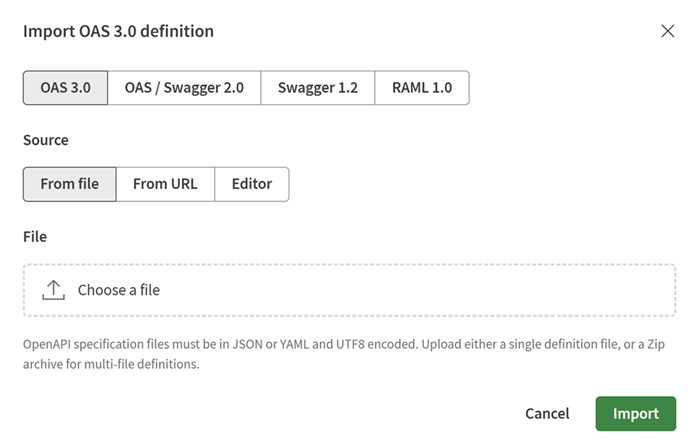Open the Editor source option

click(x=252, y=184)
